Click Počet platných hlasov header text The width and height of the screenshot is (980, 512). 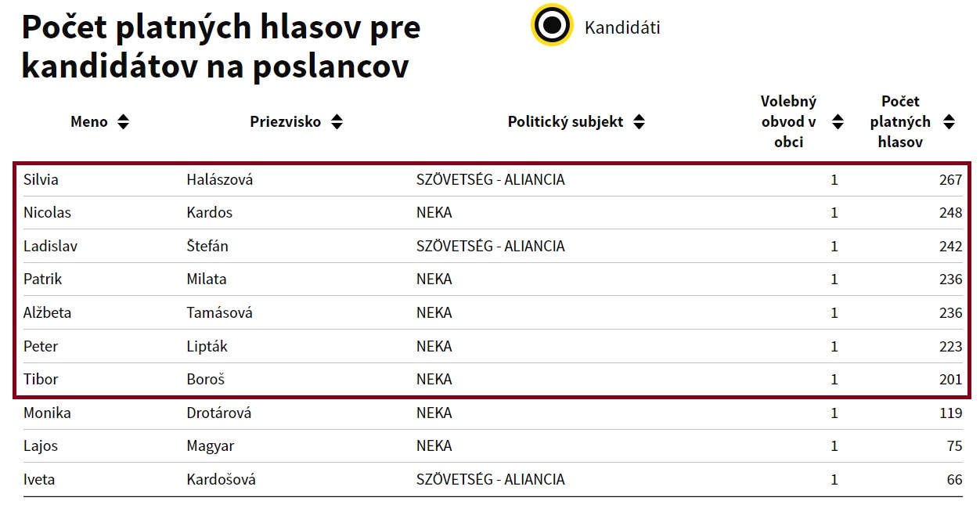tap(900, 122)
